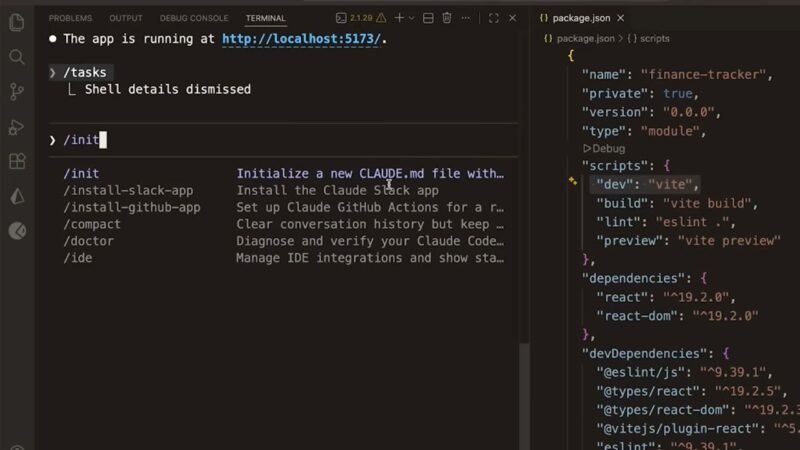Click the "react": "^19.2.0" line
Image resolution: width=800 pixels, height=450 pixels.
666,297
